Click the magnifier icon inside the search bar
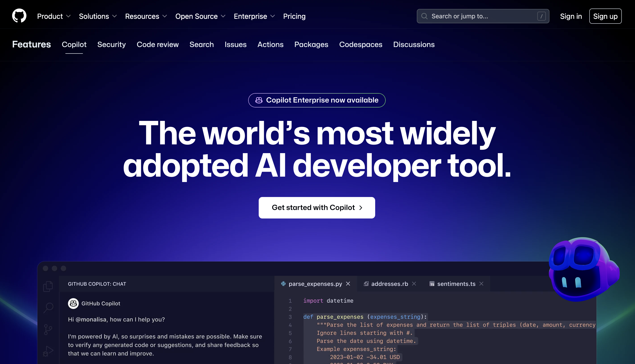 [424, 16]
